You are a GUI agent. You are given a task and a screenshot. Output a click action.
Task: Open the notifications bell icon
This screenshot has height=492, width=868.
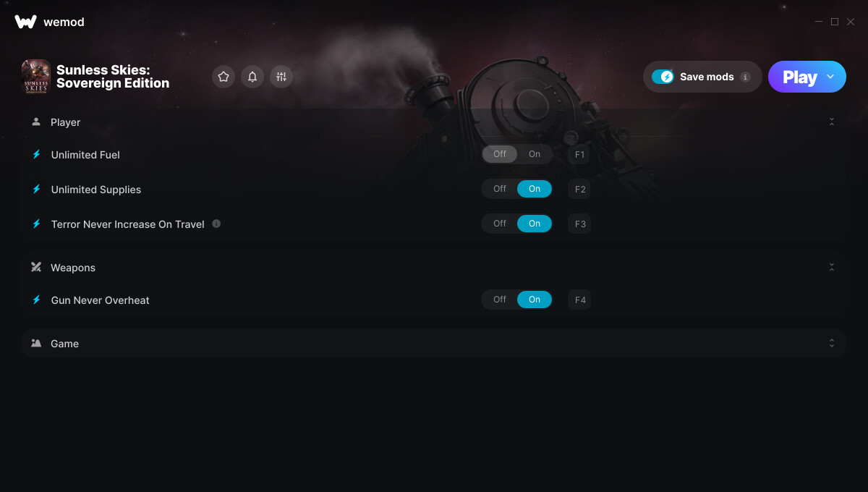tap(252, 77)
